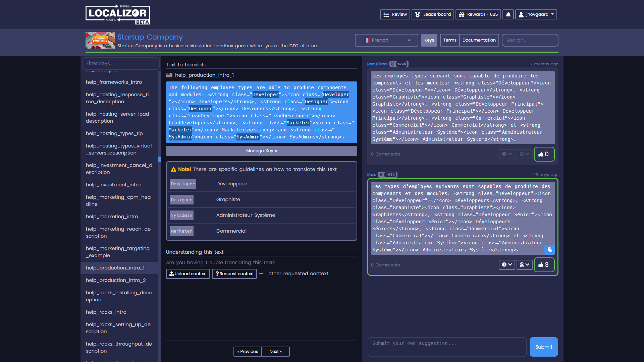Select key help_investment_intro

click(119, 185)
